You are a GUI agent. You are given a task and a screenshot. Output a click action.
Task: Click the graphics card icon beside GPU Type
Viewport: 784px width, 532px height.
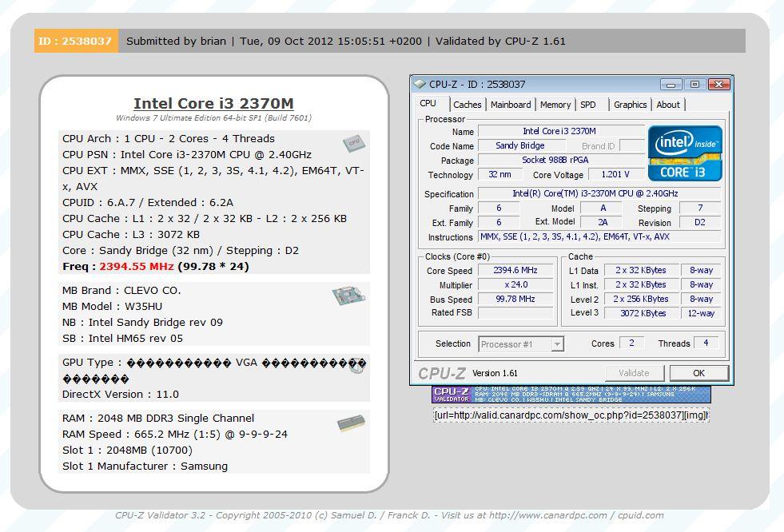click(357, 366)
